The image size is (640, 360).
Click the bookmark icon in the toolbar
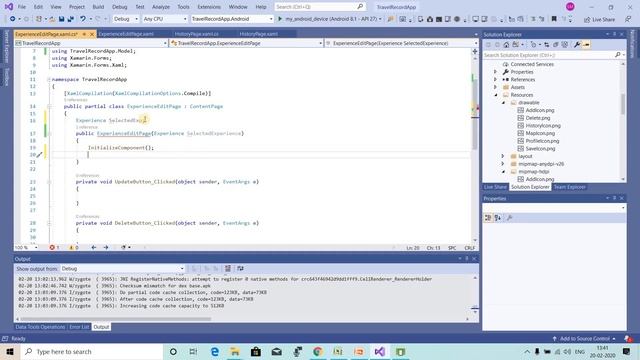point(554,19)
